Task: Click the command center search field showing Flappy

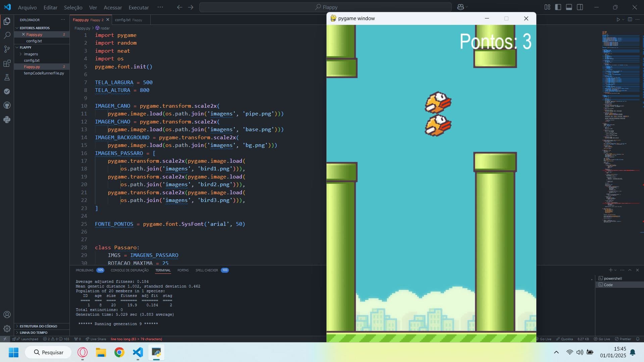Action: point(326,7)
